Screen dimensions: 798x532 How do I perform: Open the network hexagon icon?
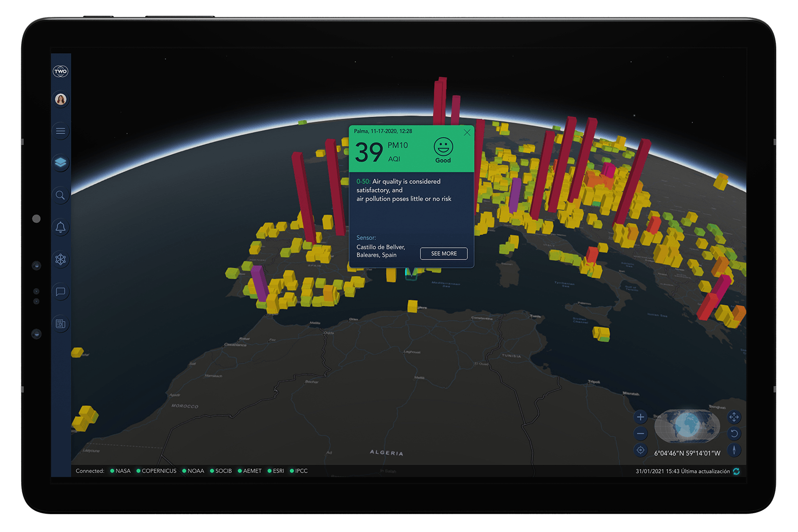point(60,259)
